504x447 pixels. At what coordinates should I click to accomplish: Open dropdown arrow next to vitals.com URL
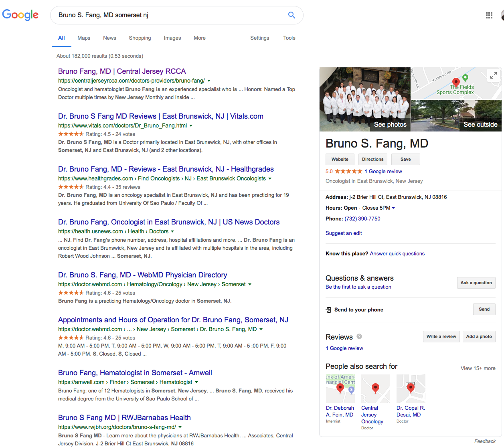191,125
